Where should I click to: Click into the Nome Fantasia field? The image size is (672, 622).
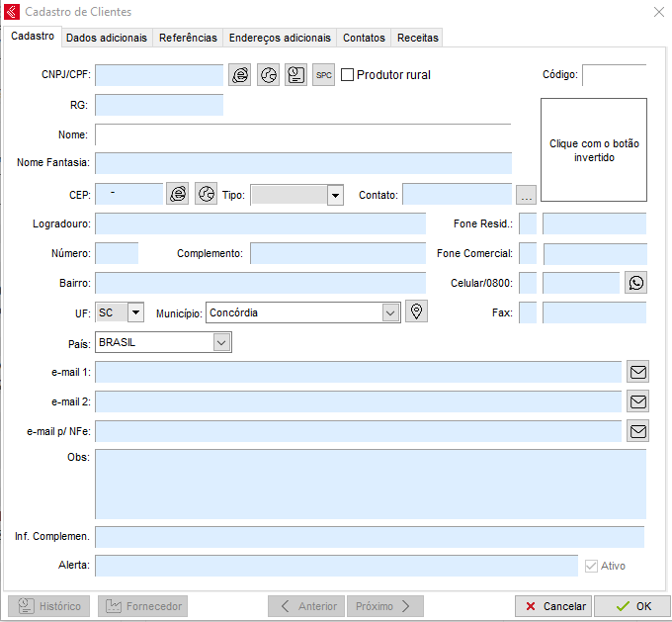click(303, 163)
